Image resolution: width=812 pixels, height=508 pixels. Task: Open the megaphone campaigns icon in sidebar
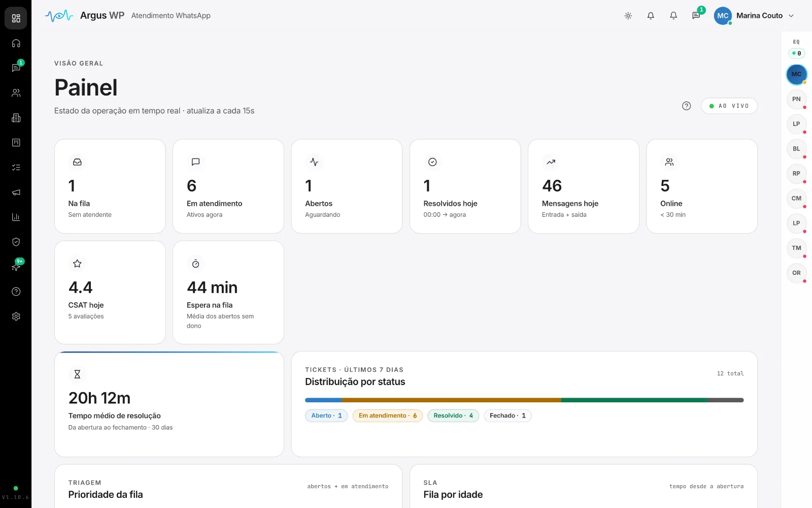click(x=16, y=192)
